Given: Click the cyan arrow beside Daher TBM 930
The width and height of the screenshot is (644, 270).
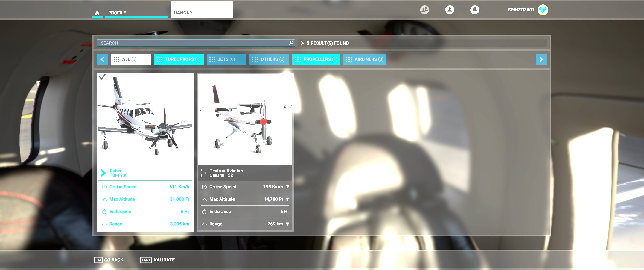Looking at the screenshot, I should click(x=103, y=173).
